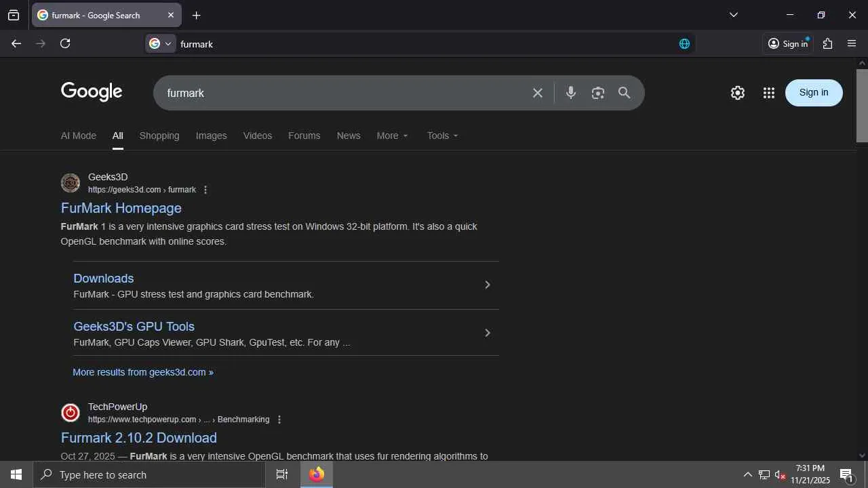Open the notification center icon
868x488 pixels.
[846, 474]
